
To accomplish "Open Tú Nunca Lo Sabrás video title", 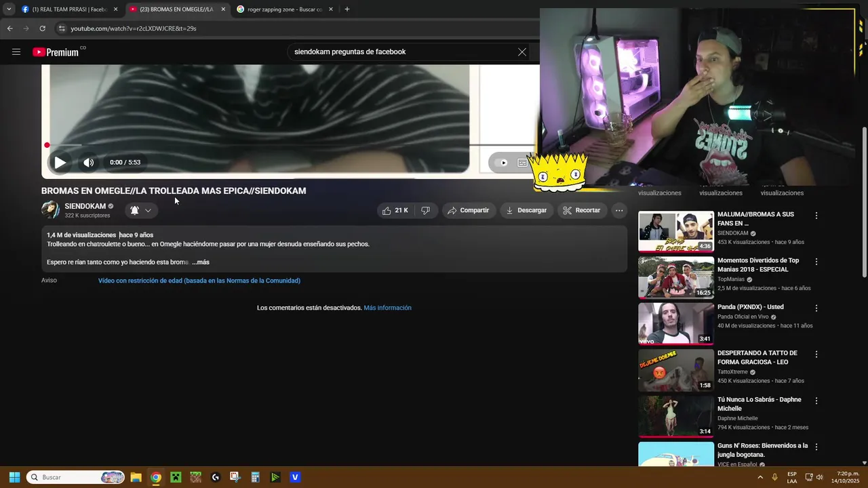I will [x=759, y=404].
